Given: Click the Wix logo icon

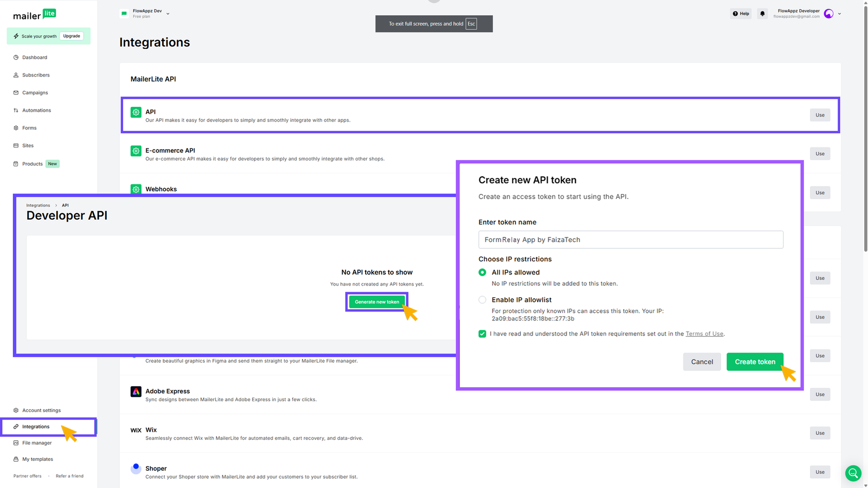Looking at the screenshot, I should click(x=136, y=430).
